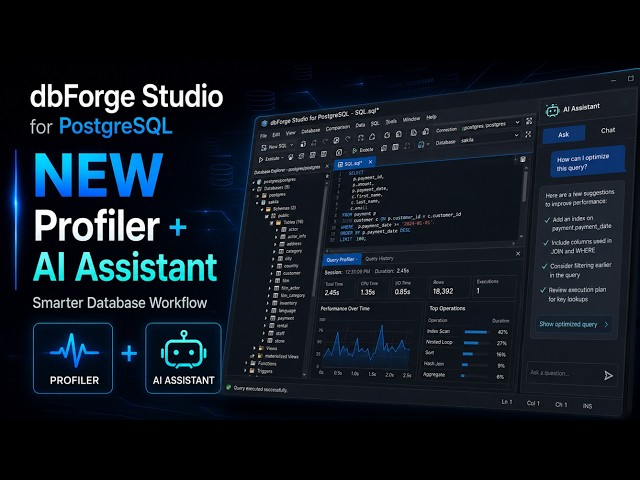The image size is (640, 480).
Task: Click the Total Time value 2.45s
Action: coord(332,293)
